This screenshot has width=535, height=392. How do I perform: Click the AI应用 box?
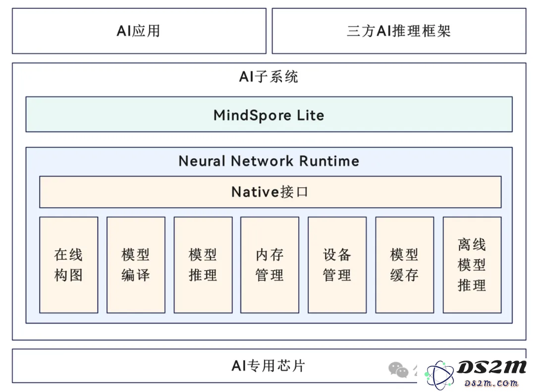139,31
